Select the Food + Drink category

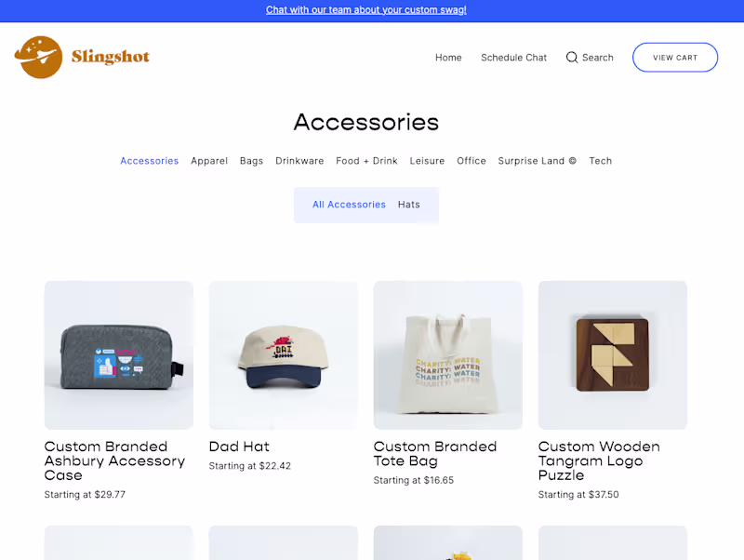(366, 161)
